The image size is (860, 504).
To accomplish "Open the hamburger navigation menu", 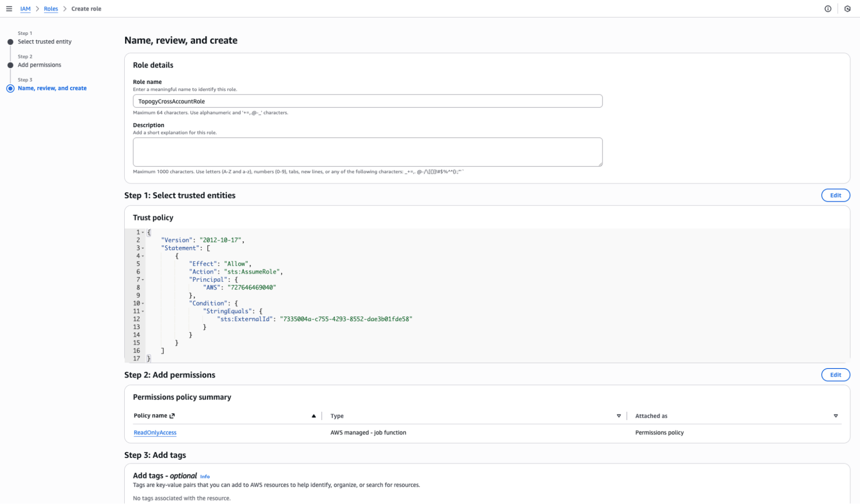I will pyautogui.click(x=9, y=9).
